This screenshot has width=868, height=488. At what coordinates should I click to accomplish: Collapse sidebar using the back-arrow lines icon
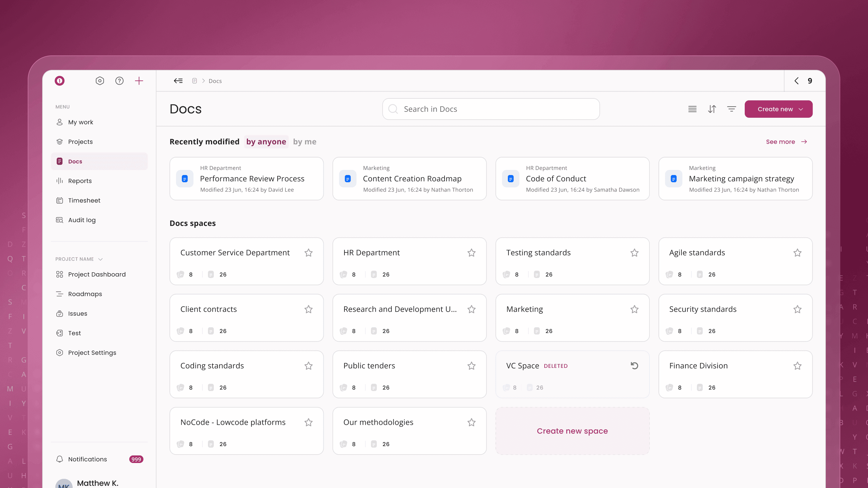pyautogui.click(x=178, y=81)
